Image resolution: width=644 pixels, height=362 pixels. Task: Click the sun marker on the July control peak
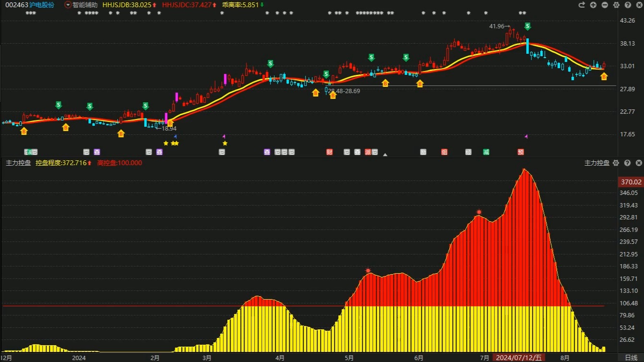pos(479,212)
